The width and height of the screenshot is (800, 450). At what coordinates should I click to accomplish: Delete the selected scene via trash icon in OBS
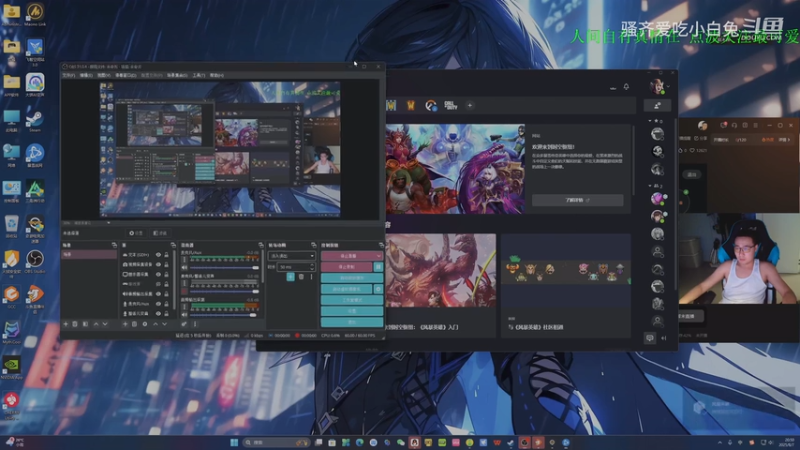pyautogui.click(x=75, y=324)
